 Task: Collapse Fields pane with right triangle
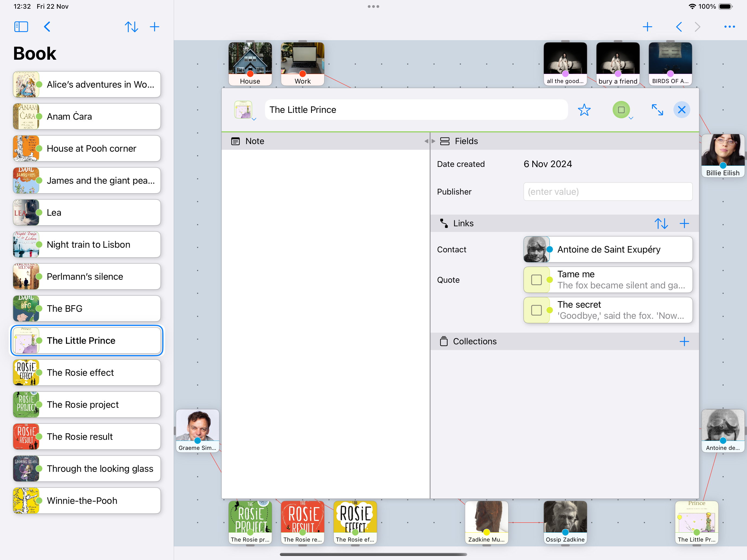pos(433,141)
